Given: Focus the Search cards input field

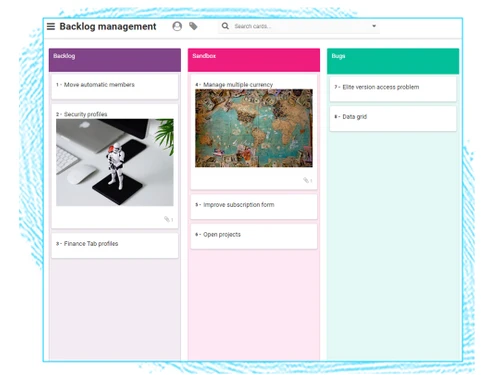Looking at the screenshot, I should coord(300,26).
